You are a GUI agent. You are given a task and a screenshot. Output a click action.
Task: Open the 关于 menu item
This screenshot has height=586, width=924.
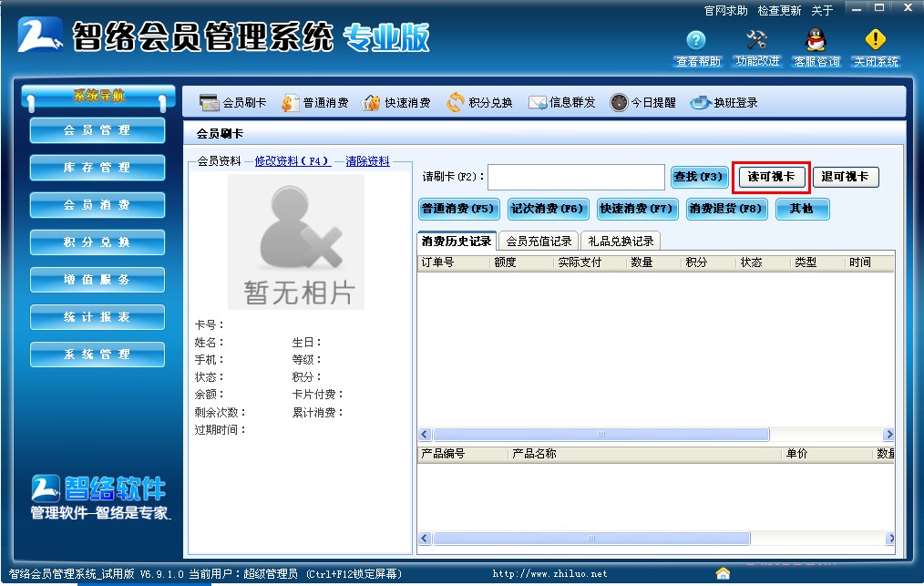[x=822, y=11]
